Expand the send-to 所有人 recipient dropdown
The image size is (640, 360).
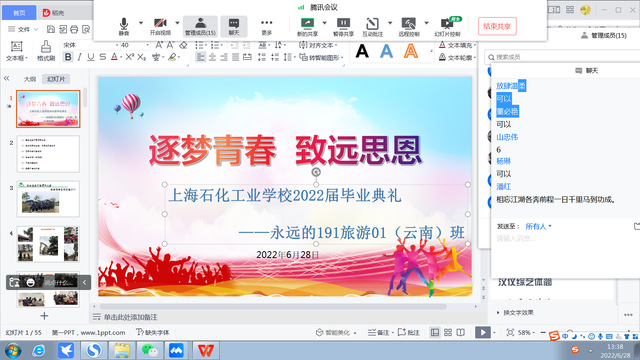[x=538, y=226]
